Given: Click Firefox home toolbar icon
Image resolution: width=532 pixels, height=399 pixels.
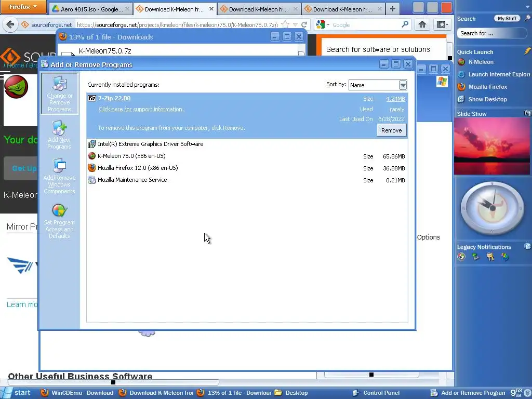Looking at the screenshot, I should 422,24.
